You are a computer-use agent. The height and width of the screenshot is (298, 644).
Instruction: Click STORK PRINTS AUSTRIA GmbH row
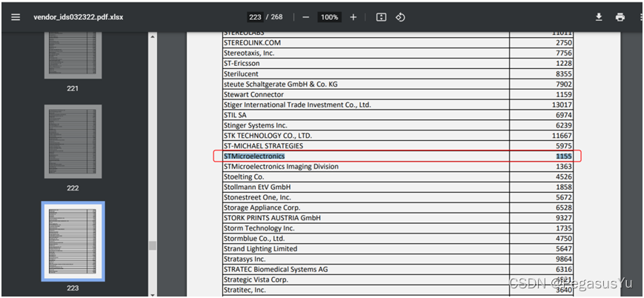click(x=397, y=218)
